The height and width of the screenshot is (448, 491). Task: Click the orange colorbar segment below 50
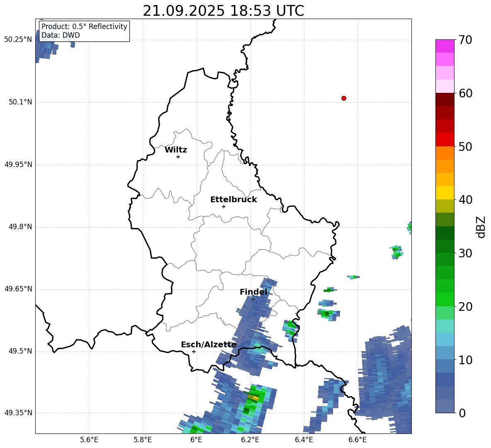click(445, 153)
